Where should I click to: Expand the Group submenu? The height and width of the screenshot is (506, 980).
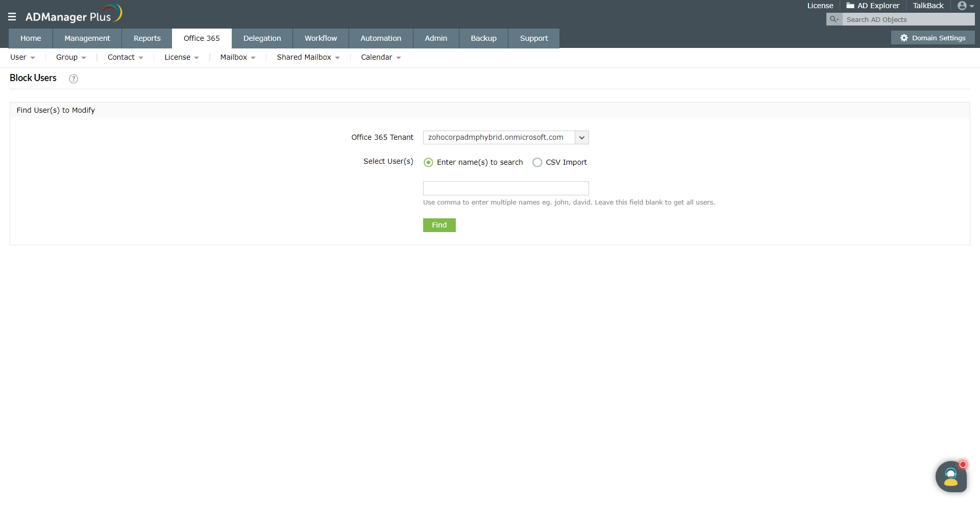(71, 57)
